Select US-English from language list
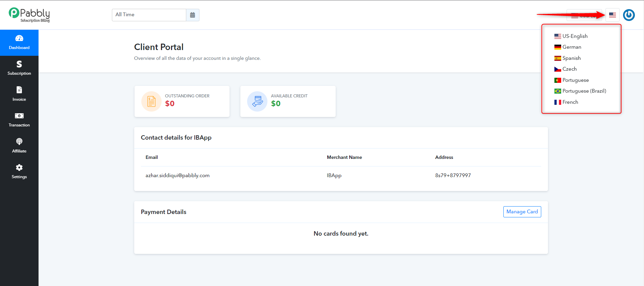The height and width of the screenshot is (286, 644). [571, 36]
